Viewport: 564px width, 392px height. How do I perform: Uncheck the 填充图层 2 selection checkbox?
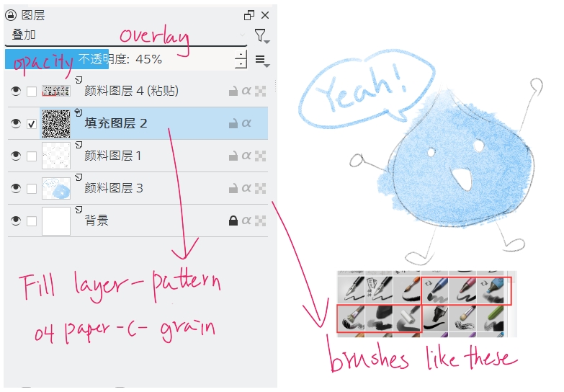[x=32, y=124]
